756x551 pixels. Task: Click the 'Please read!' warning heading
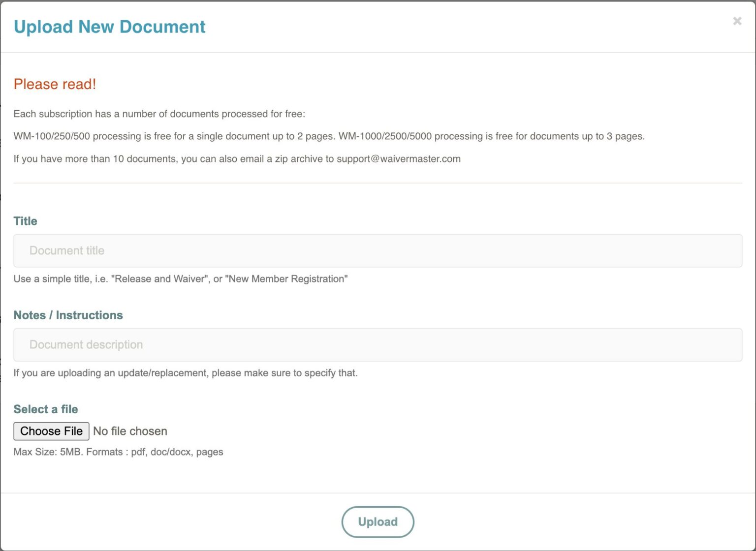point(55,84)
